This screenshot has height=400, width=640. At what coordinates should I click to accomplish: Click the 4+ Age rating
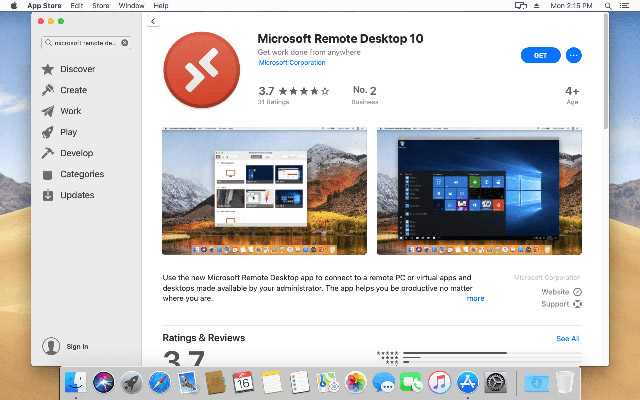tap(572, 96)
